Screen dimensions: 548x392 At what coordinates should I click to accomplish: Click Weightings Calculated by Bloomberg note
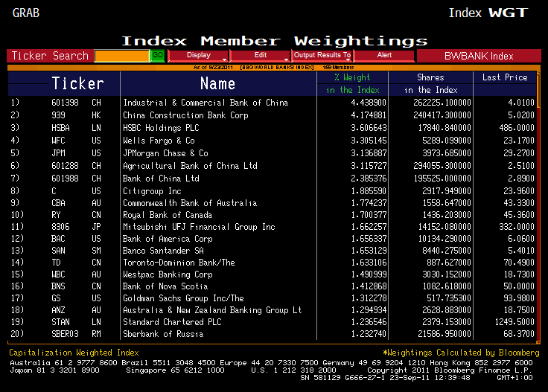(x=462, y=353)
